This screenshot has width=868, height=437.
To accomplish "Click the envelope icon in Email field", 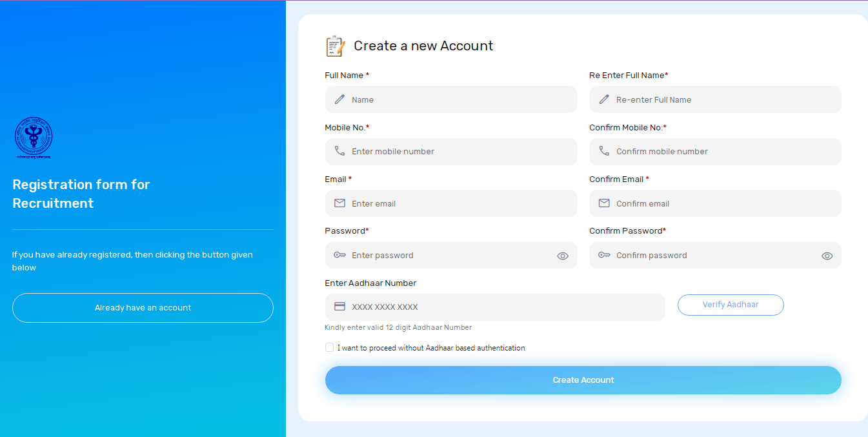I will pyautogui.click(x=339, y=203).
